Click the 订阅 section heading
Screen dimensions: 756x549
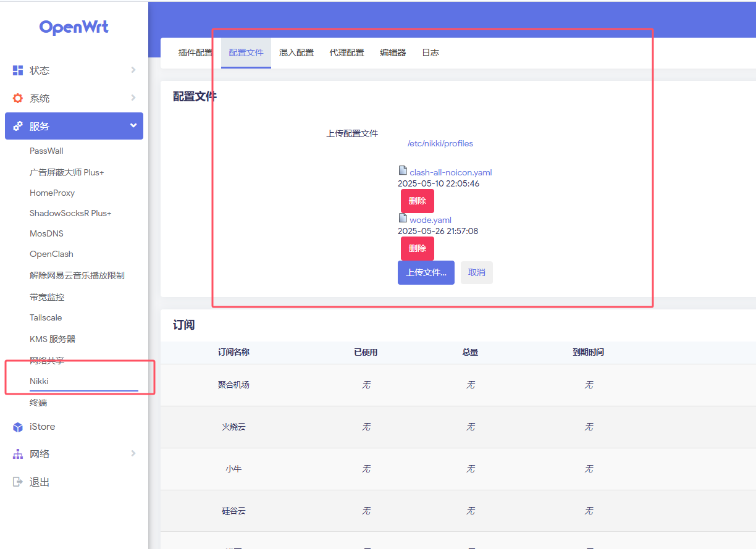click(184, 325)
